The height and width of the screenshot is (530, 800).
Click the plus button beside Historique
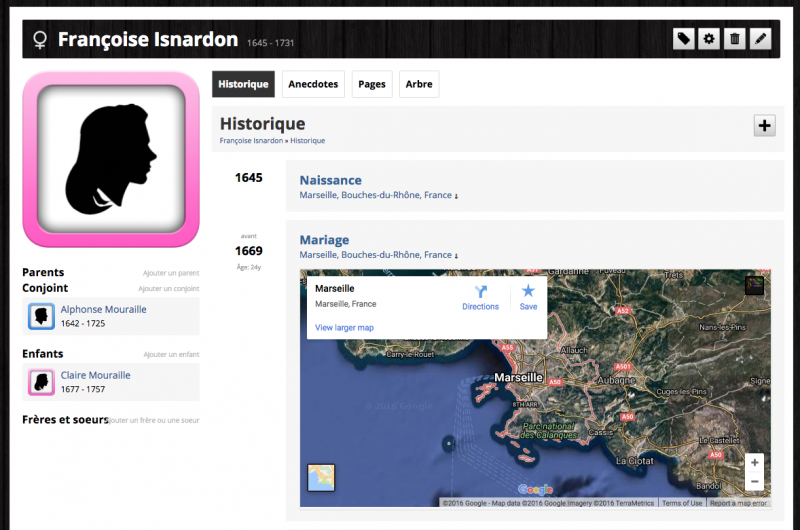coord(764,125)
